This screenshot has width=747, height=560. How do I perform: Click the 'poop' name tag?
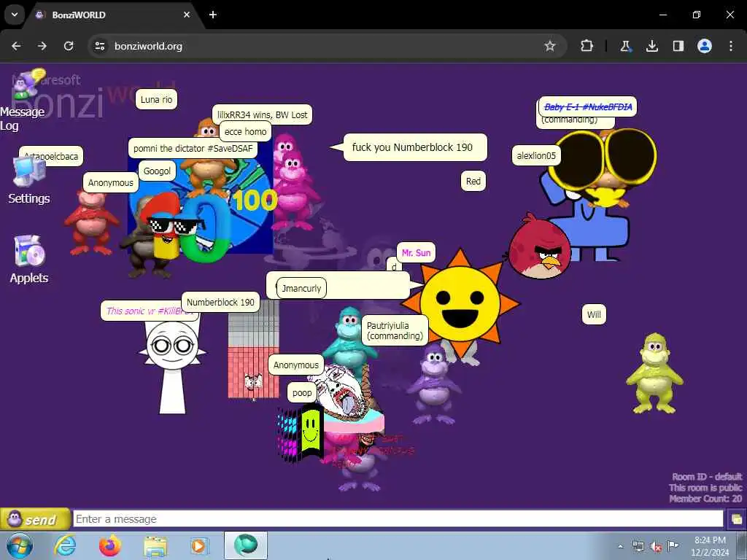(x=302, y=392)
